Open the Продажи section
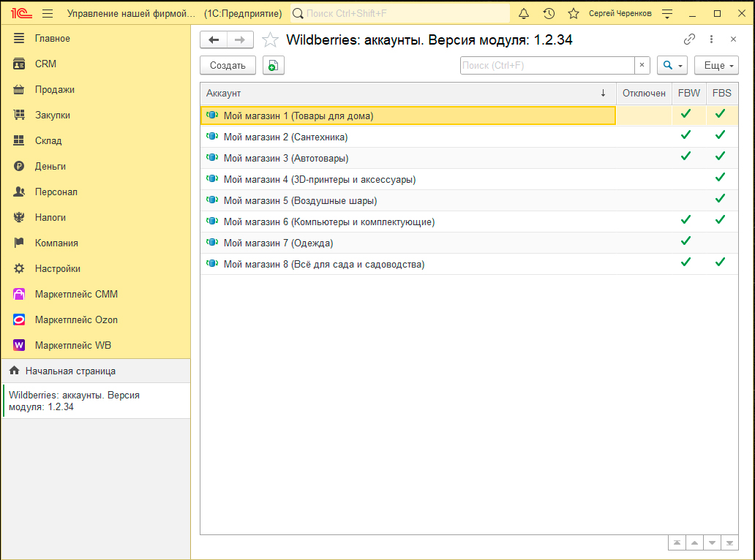 click(54, 89)
